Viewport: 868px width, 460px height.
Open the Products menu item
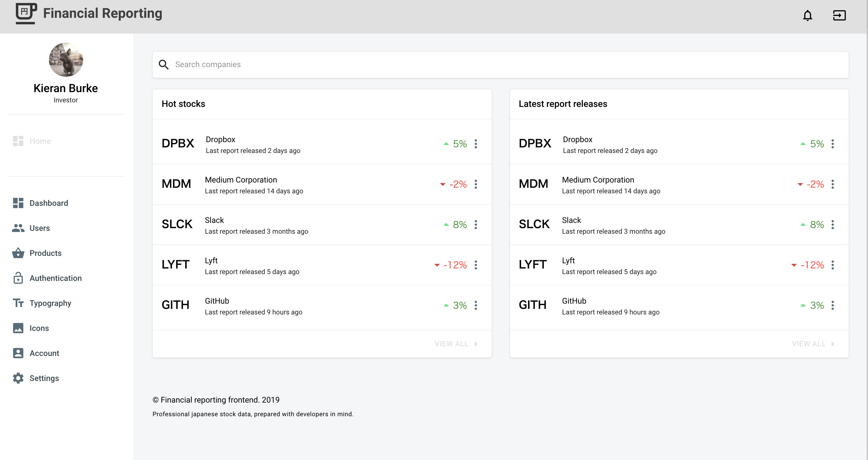[66, 253]
